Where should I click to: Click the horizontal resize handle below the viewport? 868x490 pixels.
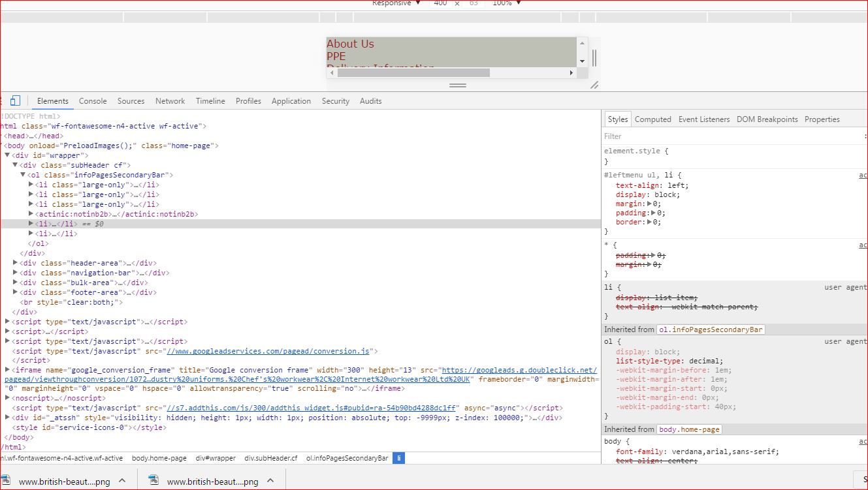[x=458, y=85]
